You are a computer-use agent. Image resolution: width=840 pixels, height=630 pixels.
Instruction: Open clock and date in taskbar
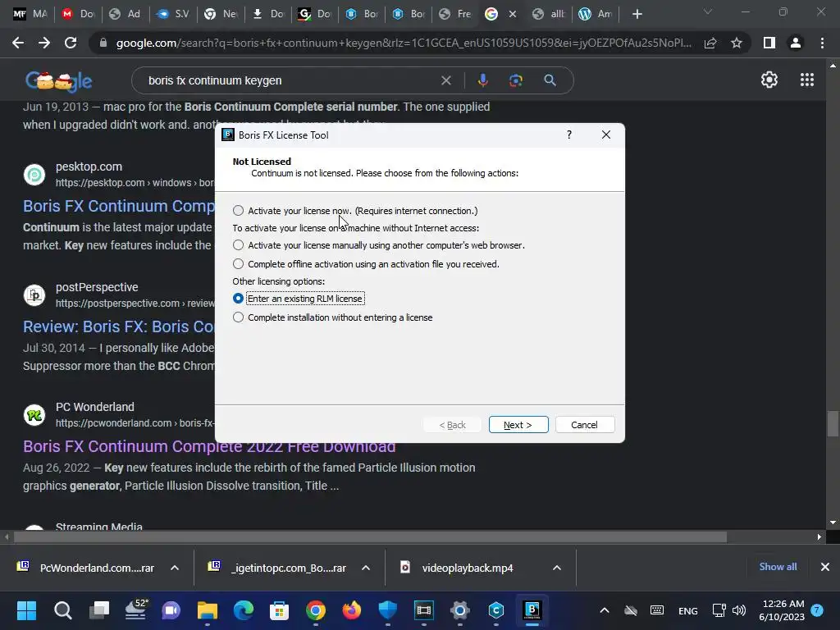782,610
